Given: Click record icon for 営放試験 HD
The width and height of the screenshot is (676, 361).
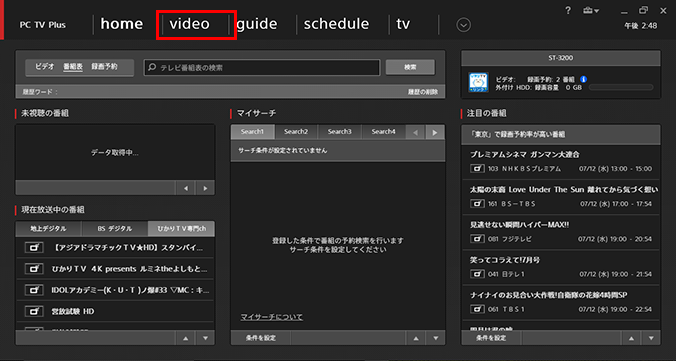Looking at the screenshot, I should (34, 311).
